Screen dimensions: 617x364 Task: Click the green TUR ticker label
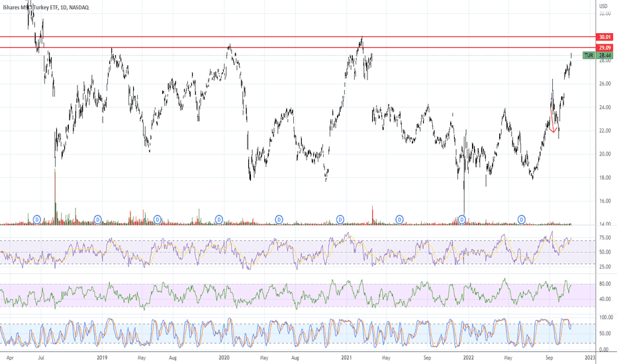[x=589, y=56]
